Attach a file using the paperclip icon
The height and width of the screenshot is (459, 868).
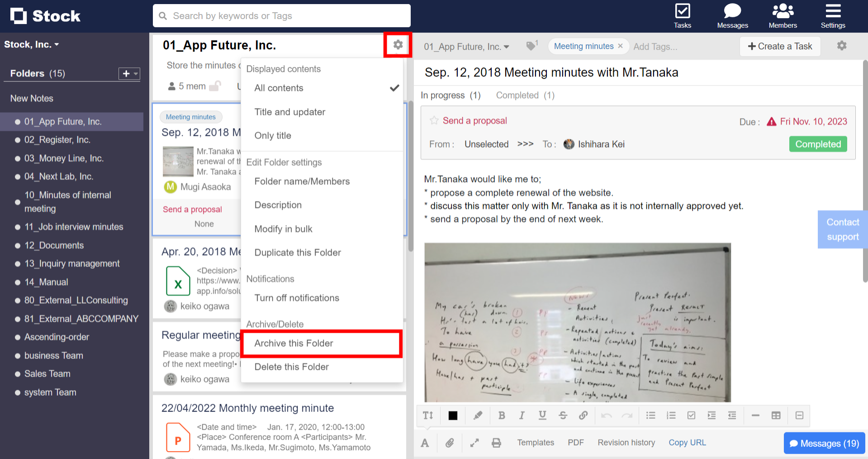(450, 443)
